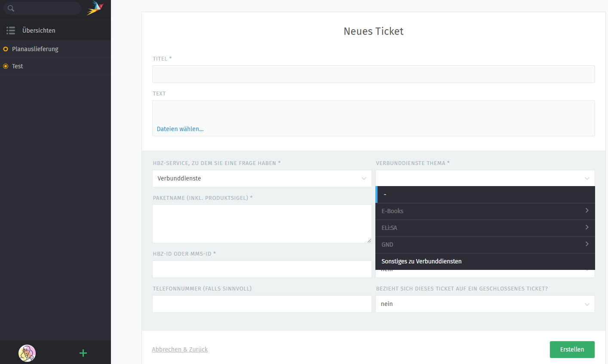Click the Planauslieferung ticket status circle

(6, 49)
